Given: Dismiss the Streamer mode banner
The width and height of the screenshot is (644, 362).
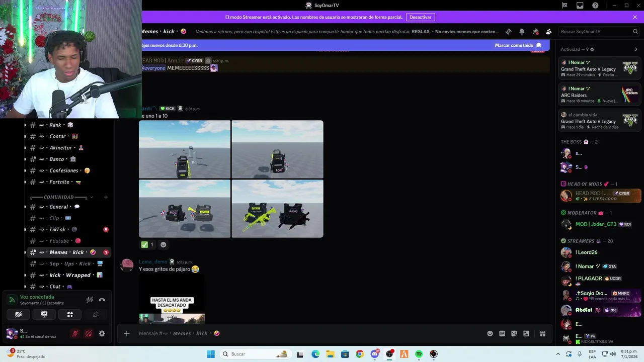Looking at the screenshot, I should (x=635, y=17).
